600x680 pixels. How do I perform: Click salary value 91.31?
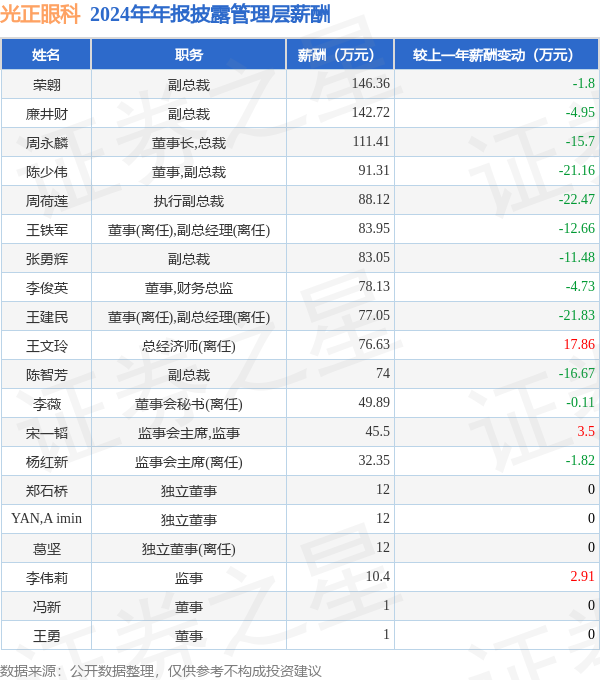click(x=374, y=170)
